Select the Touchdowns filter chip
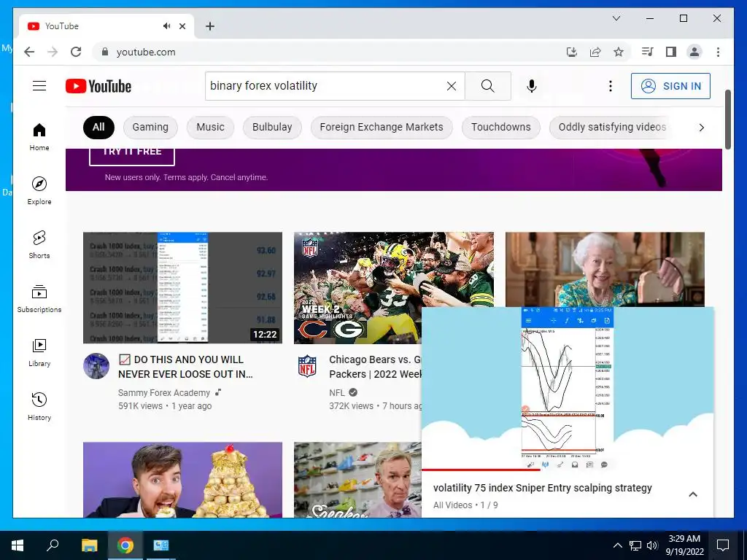This screenshot has width=747, height=560. tap(500, 127)
